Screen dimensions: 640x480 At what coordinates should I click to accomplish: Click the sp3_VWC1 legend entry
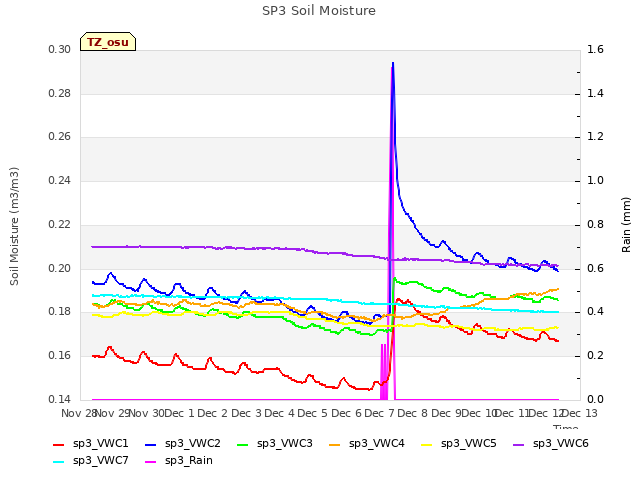pyautogui.click(x=91, y=443)
